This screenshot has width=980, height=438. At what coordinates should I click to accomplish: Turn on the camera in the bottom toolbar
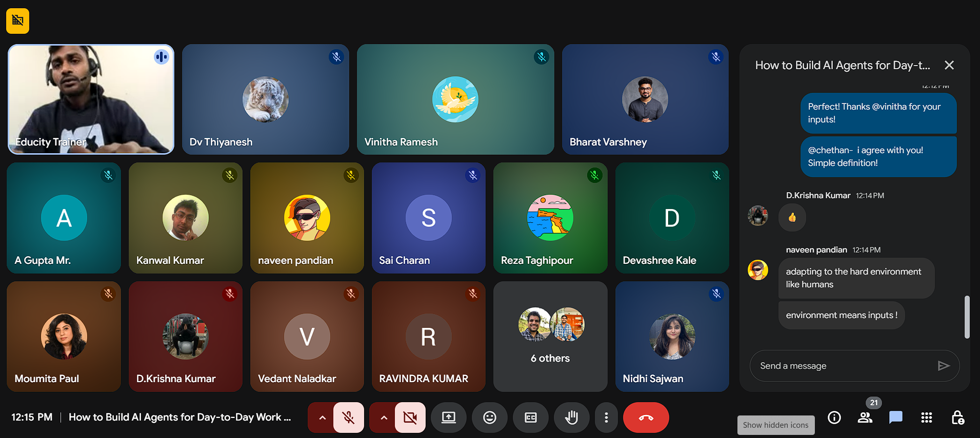tap(410, 418)
